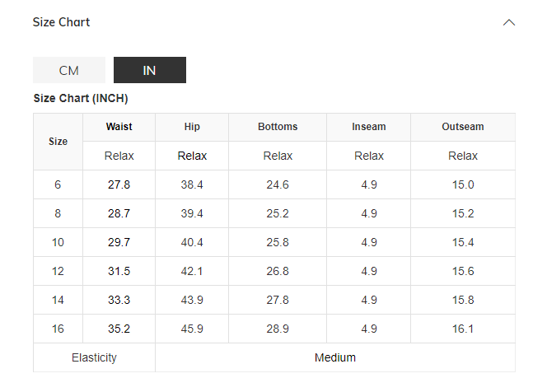Select the size 16 row label
Screen dimensions: 547x392
[58, 329]
